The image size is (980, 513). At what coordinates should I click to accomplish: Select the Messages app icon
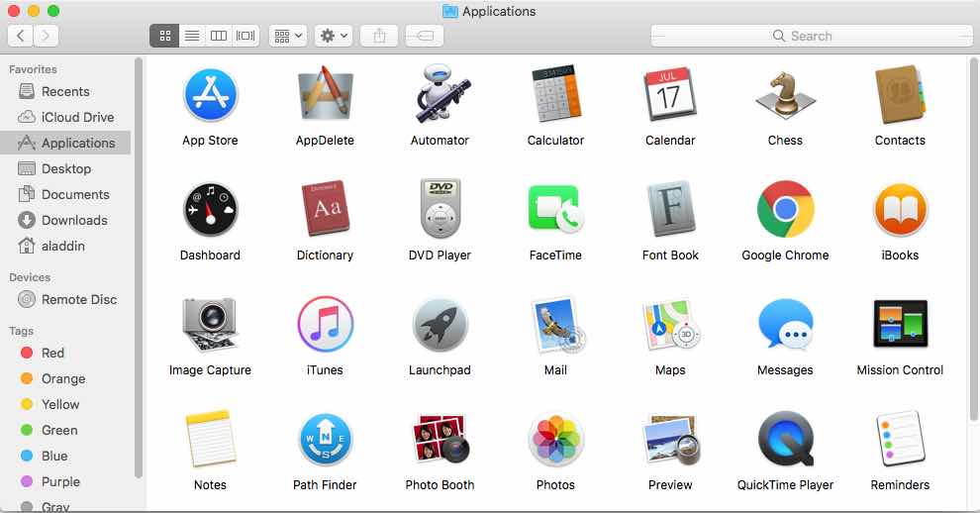[x=785, y=324]
